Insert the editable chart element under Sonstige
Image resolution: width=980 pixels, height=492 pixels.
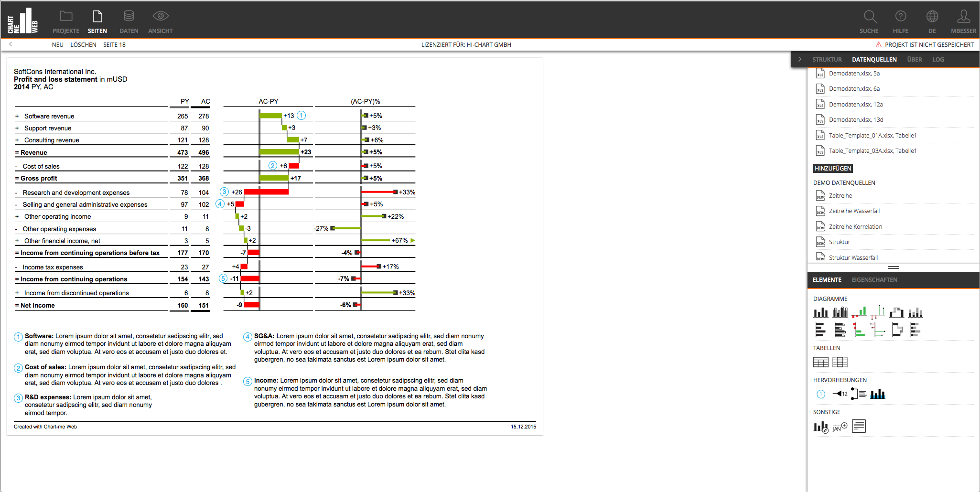pyautogui.click(x=821, y=427)
